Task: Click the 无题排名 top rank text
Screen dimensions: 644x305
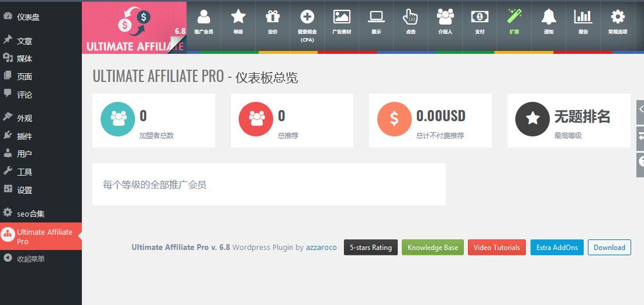Action: (583, 116)
